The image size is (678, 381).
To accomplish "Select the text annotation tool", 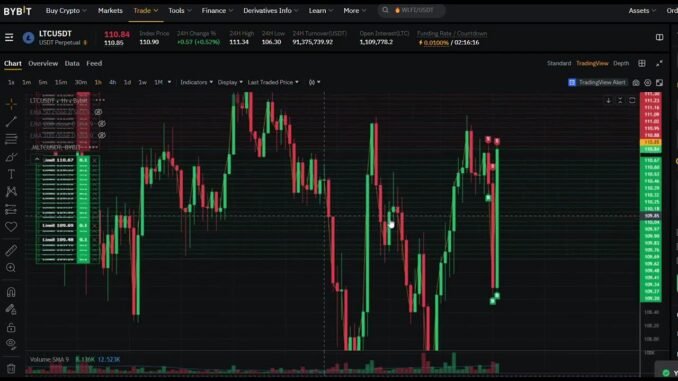I will tap(11, 174).
